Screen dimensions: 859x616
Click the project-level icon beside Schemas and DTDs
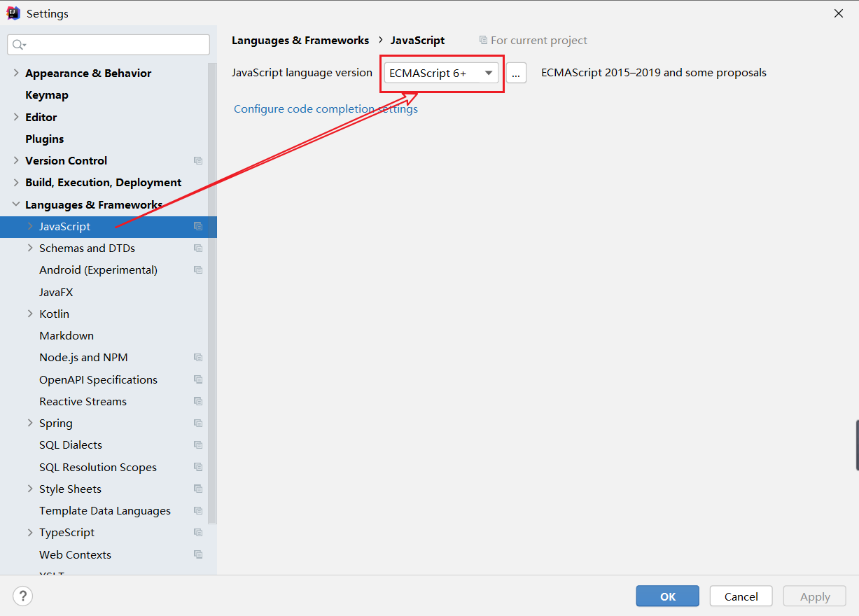[198, 248]
